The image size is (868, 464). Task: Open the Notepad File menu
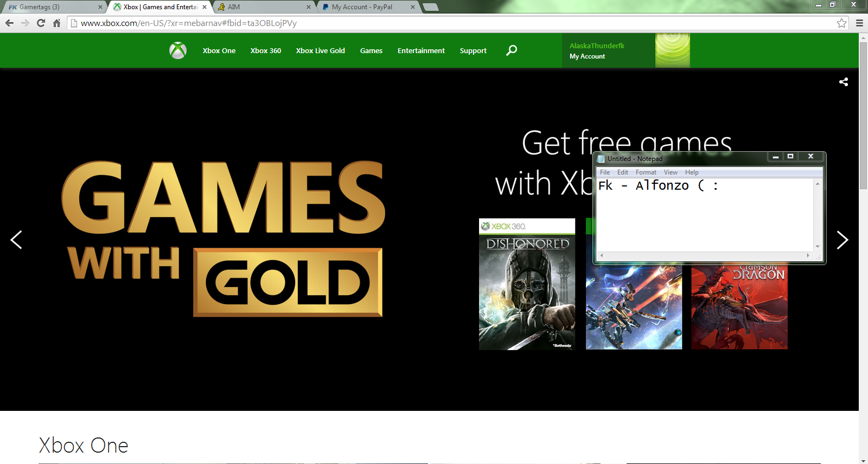tap(605, 172)
